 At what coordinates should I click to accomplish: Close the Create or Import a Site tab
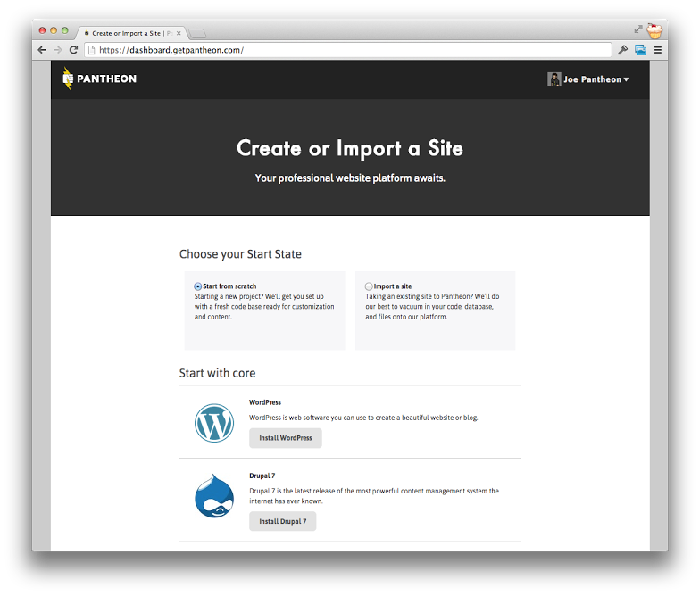[179, 33]
